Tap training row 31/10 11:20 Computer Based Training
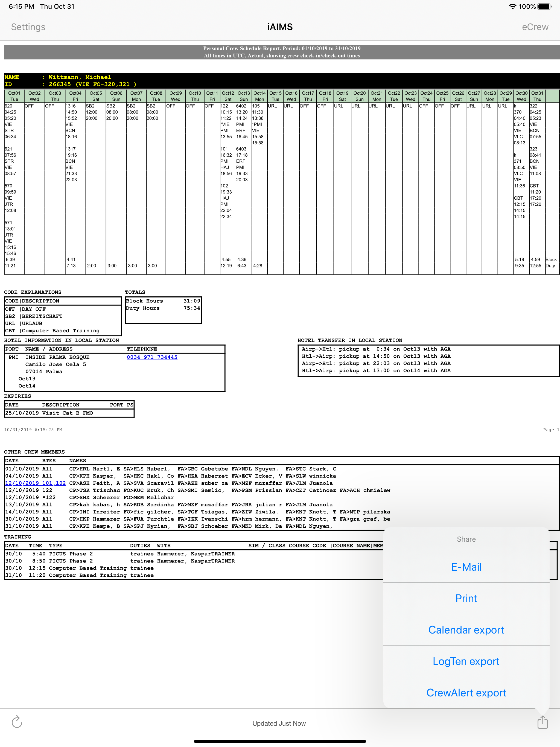This screenshot has height=747, width=560. [79, 576]
